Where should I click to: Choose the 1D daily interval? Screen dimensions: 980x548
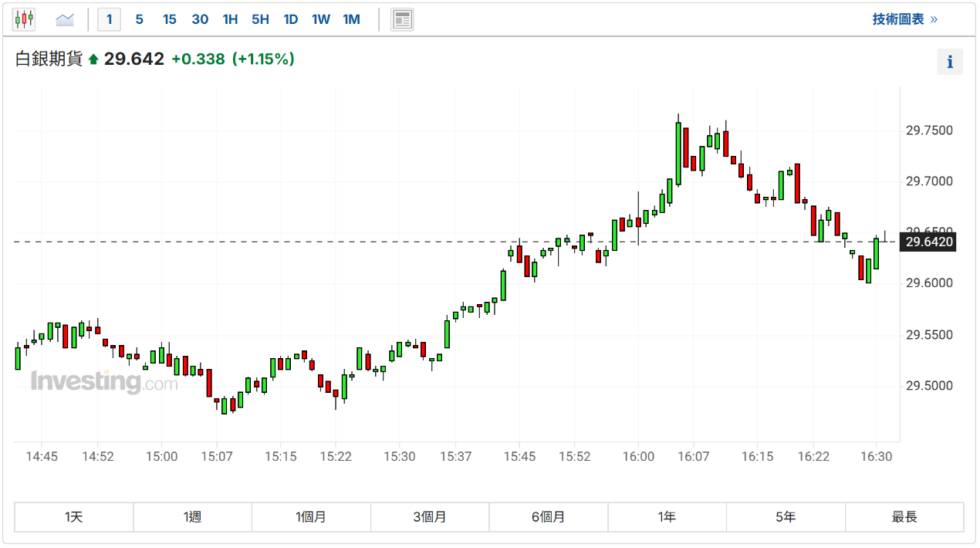tap(290, 19)
